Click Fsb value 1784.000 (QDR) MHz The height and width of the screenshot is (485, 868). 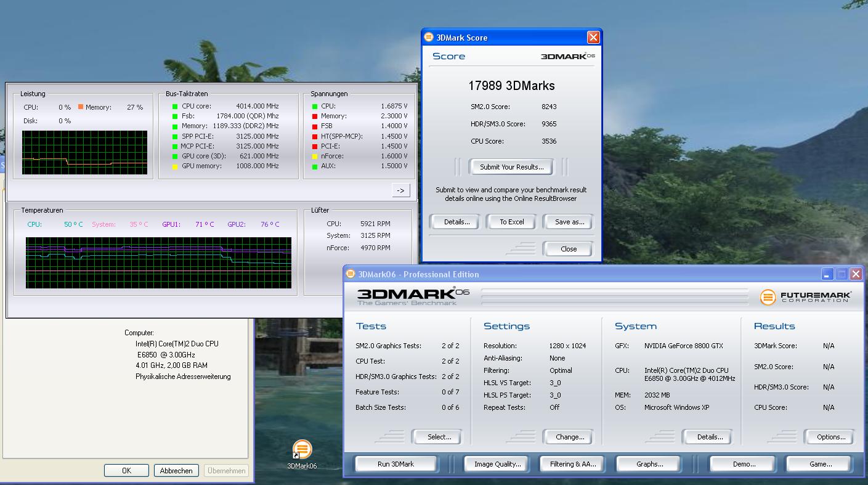247,116
